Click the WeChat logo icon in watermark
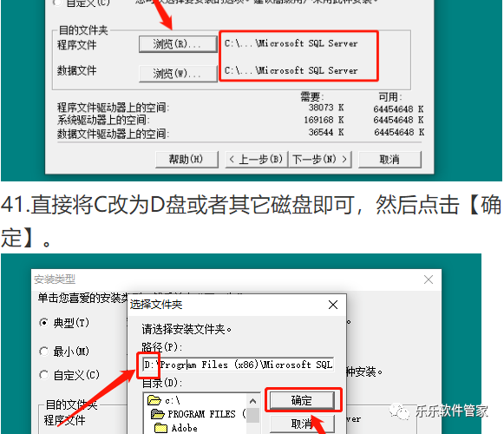The height and width of the screenshot is (434, 504). coord(399,411)
